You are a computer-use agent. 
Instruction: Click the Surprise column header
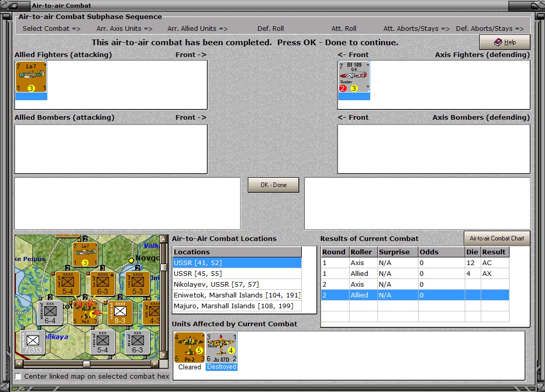(x=397, y=252)
